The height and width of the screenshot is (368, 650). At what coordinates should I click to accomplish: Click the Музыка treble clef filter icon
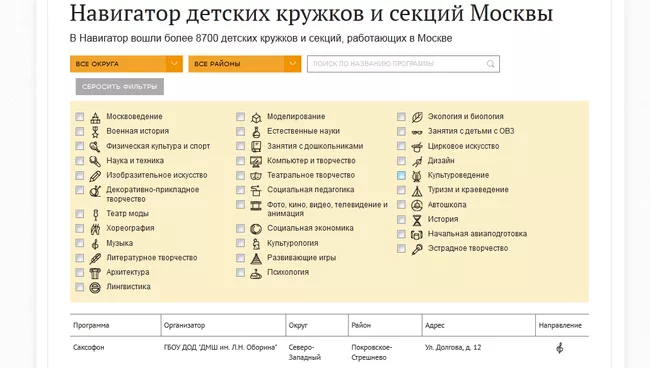(95, 244)
